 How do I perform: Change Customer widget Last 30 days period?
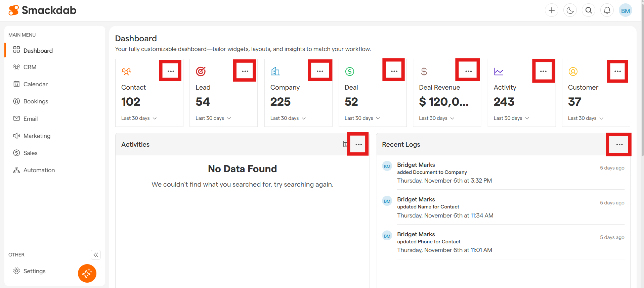tap(586, 118)
